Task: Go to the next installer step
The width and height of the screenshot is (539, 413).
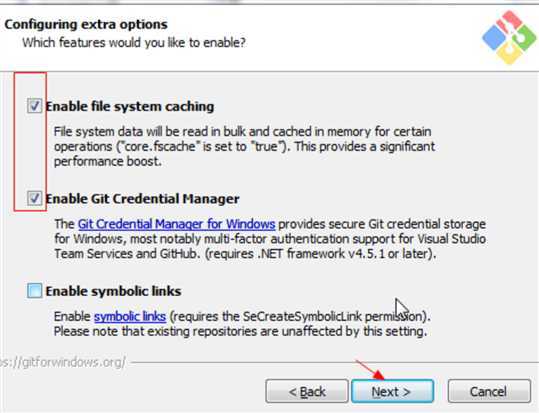Action: 392,391
